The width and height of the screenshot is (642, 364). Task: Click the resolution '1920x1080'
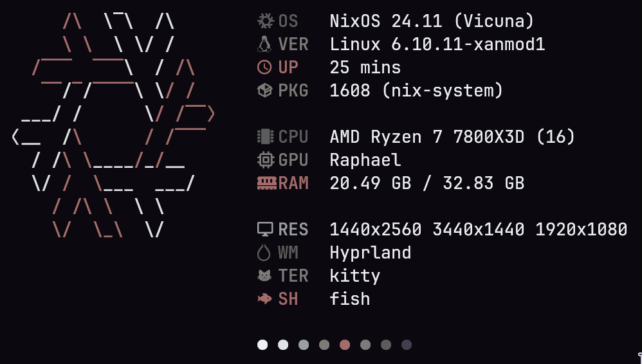582,230
